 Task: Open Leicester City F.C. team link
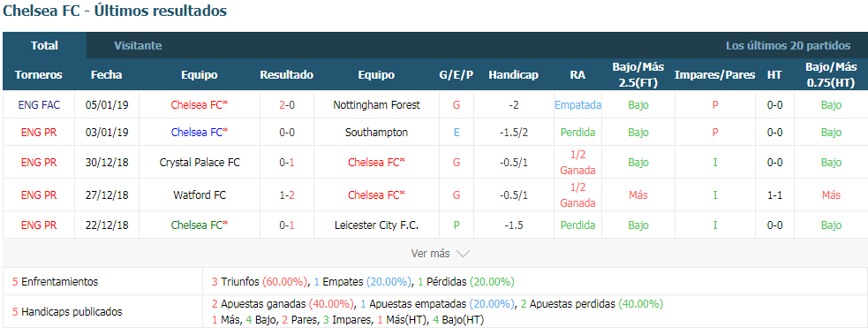click(x=376, y=225)
